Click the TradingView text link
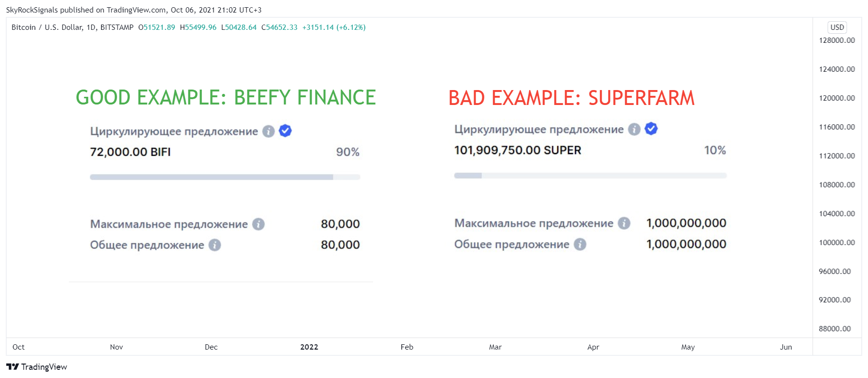Screen dimensions: 868x378 pyautogui.click(x=44, y=367)
